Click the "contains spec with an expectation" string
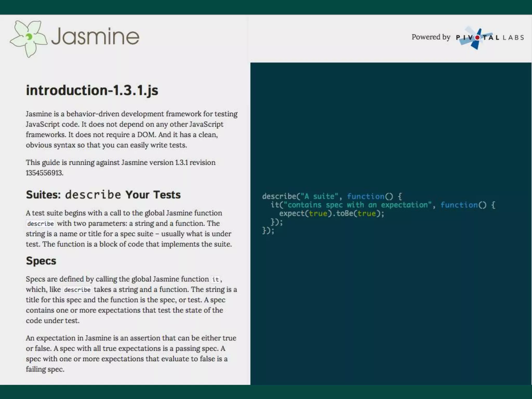The height and width of the screenshot is (399, 532). 358,205
